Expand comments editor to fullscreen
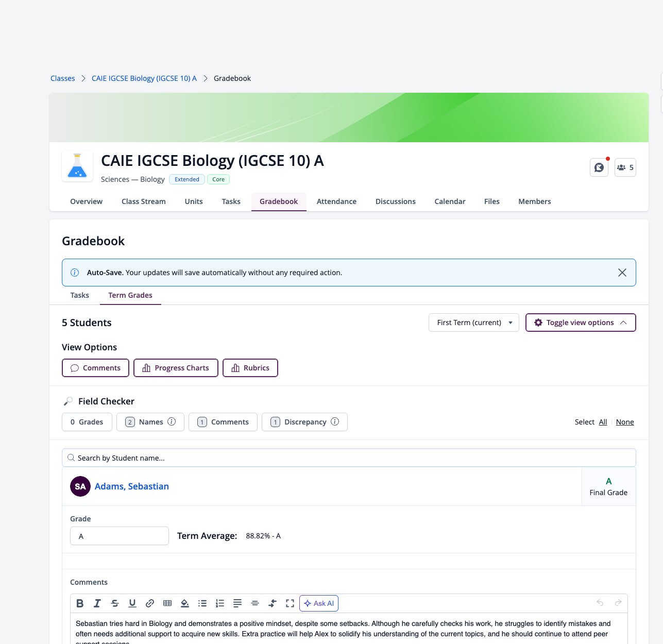663x644 pixels. coord(290,603)
